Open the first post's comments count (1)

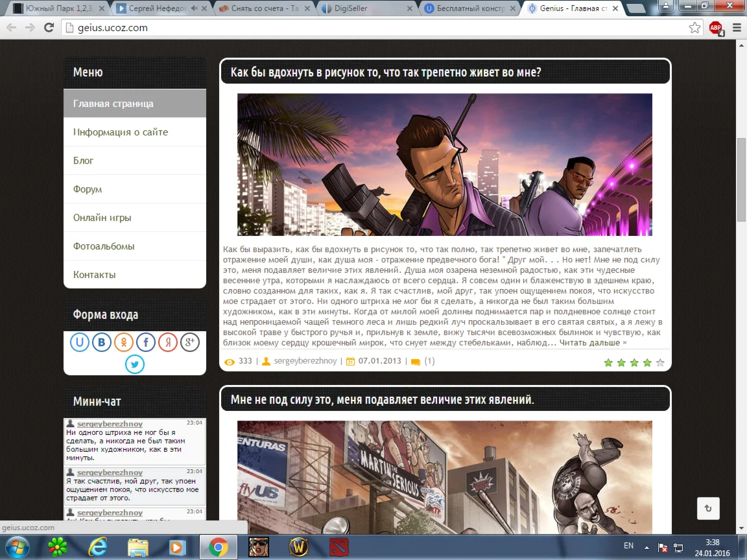[429, 361]
